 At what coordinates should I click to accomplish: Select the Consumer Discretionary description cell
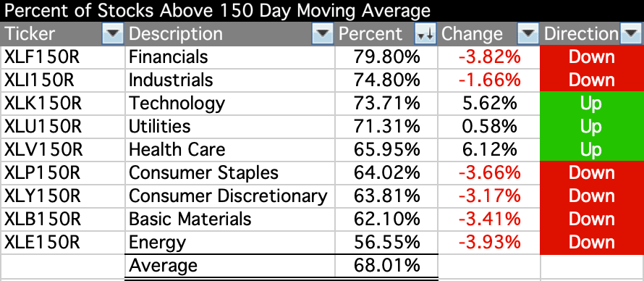point(230,196)
